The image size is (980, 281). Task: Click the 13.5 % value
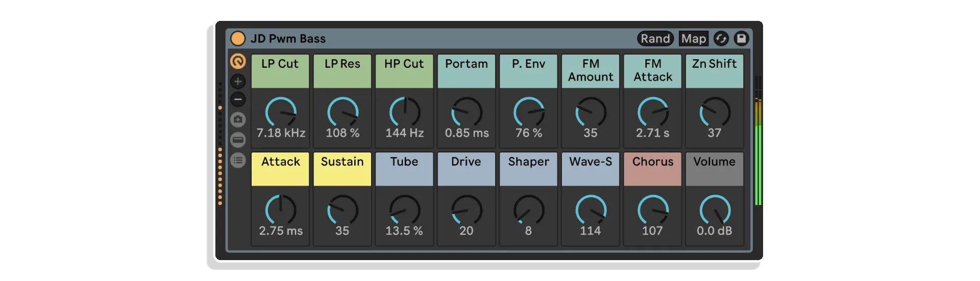click(404, 231)
